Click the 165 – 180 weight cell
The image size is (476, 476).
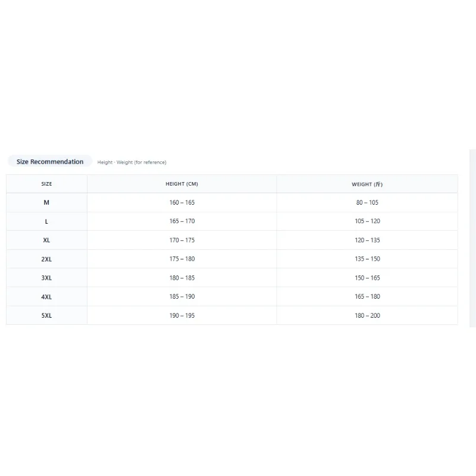tap(367, 297)
